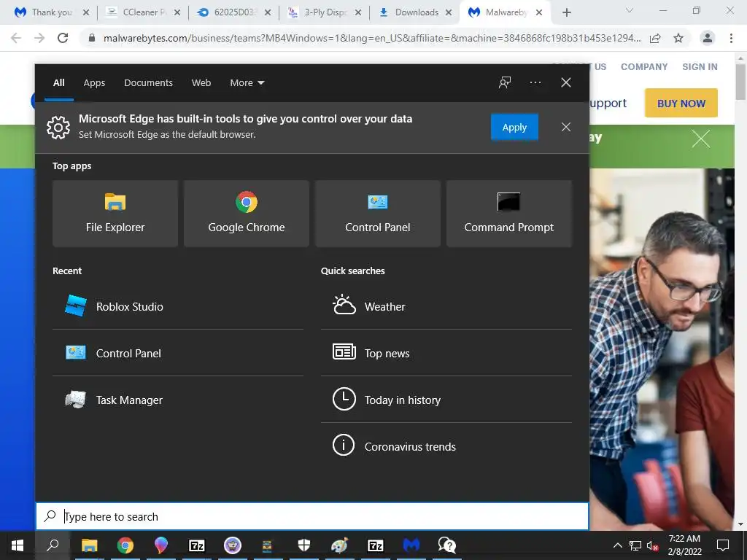Apply Microsoft Edge as default browser
This screenshot has width=747, height=560.
tap(514, 127)
